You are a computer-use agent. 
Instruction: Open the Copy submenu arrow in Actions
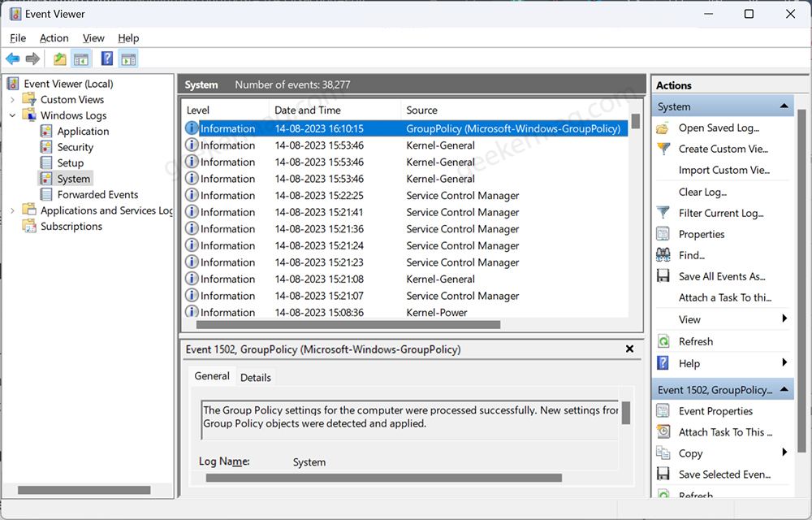tap(784, 452)
